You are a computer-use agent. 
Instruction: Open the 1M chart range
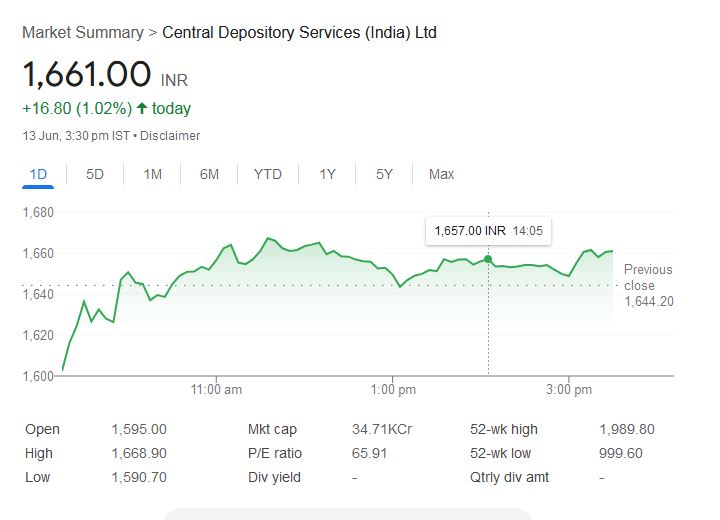pyautogui.click(x=152, y=174)
